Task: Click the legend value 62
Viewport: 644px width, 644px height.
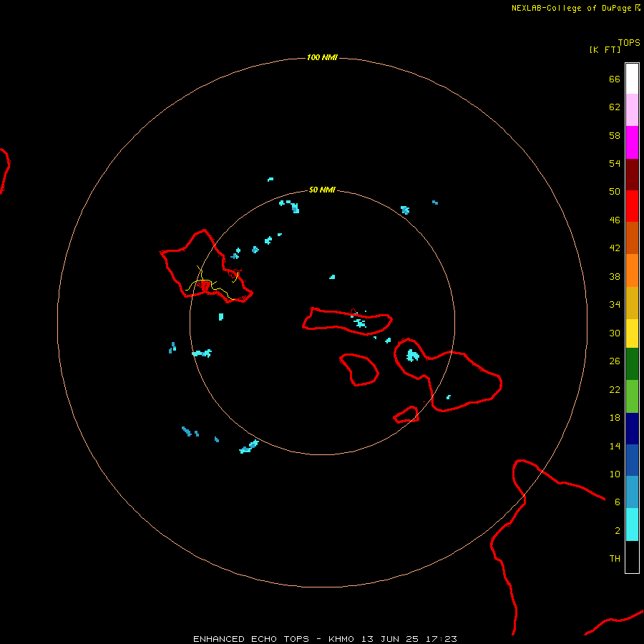Action: [615, 107]
